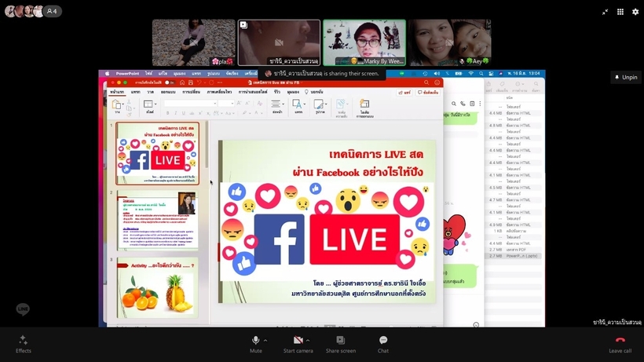Click phone call icon in LINE chat

pyautogui.click(x=463, y=104)
